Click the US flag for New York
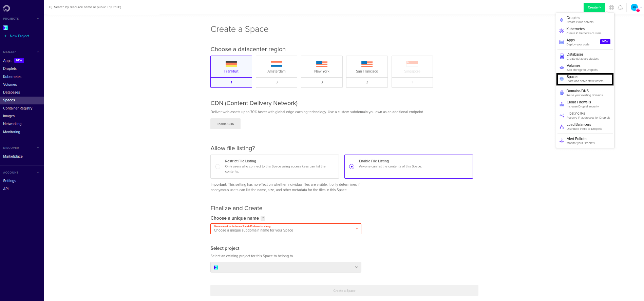This screenshot has width=644, height=301. 322,64
